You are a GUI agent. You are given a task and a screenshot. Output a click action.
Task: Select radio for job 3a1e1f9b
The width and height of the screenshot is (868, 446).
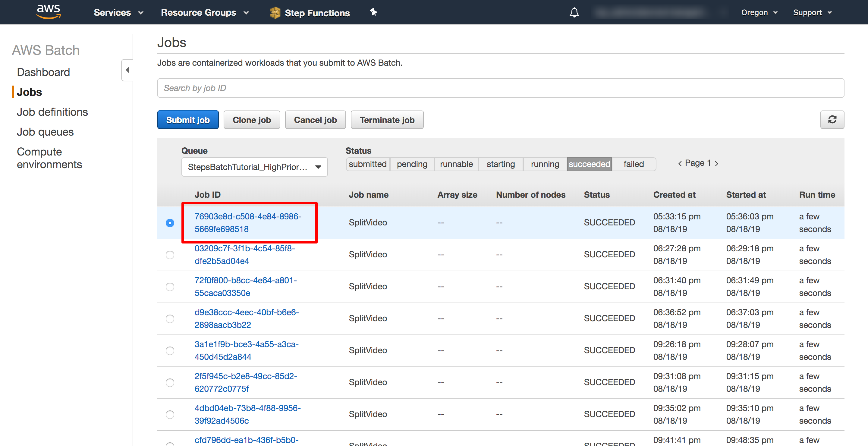click(x=170, y=351)
